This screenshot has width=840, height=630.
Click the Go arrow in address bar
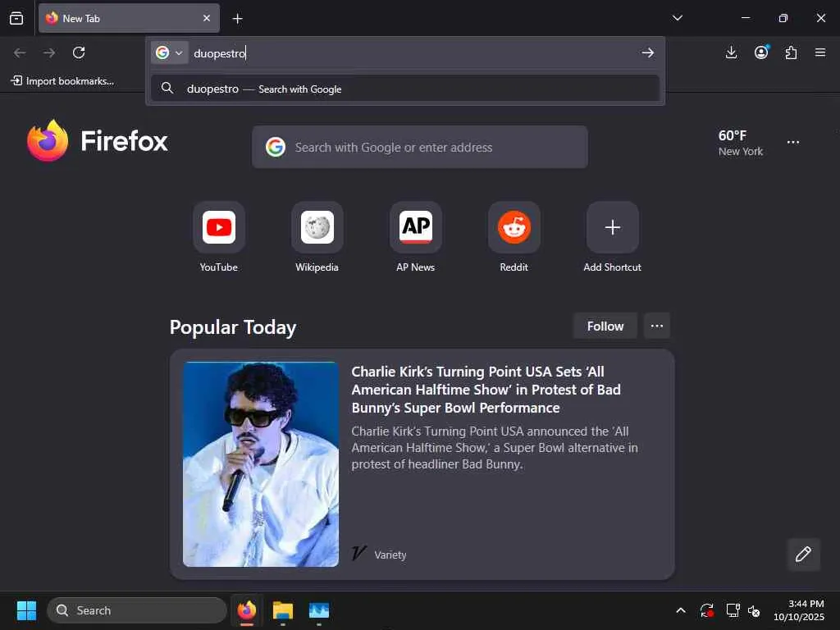pos(648,52)
